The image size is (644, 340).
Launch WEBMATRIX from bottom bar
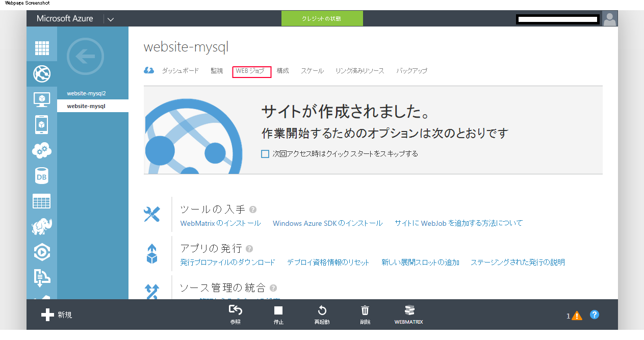point(408,315)
